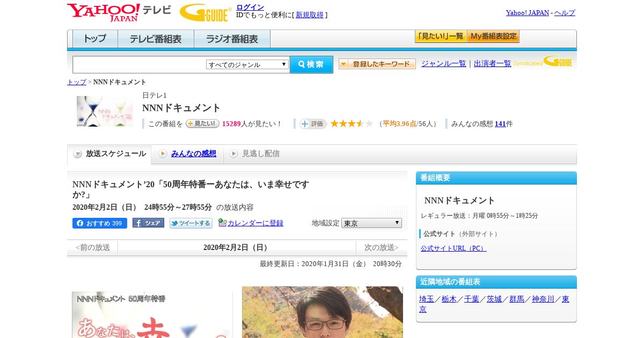Click the NNNドキュメント program thumbnail
The width and height of the screenshot is (644, 338).
tap(105, 111)
